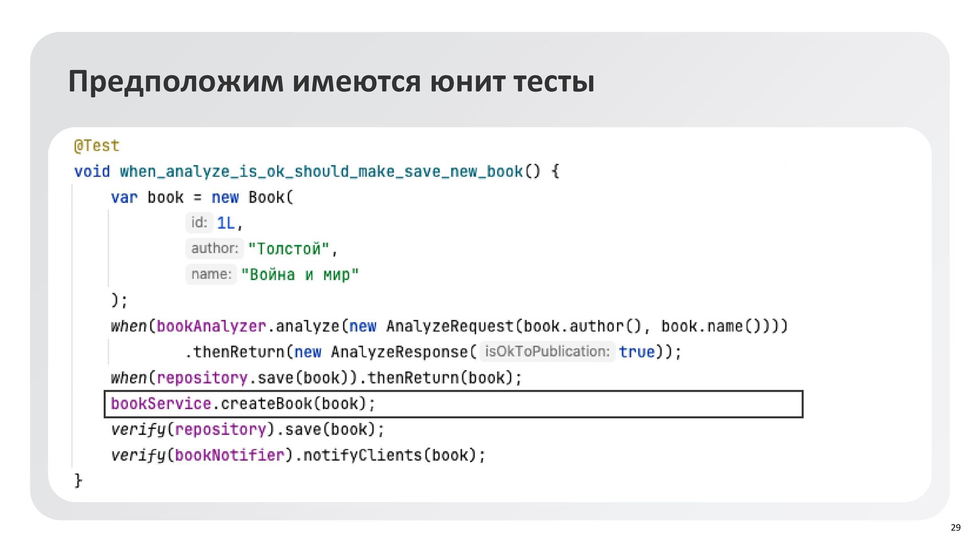Click the value 1L
Screen dimensions: 980x552
click(226, 223)
